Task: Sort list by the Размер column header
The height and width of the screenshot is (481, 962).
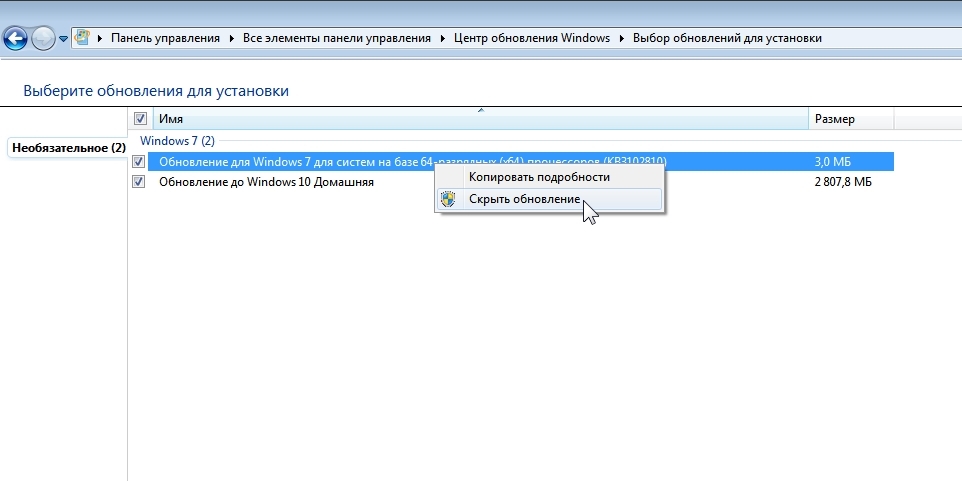Action: (849, 119)
